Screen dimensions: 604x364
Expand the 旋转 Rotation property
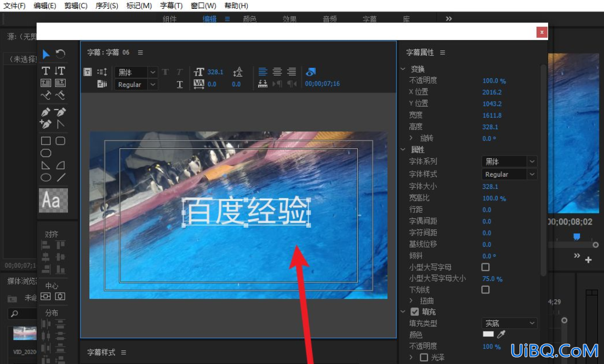411,138
